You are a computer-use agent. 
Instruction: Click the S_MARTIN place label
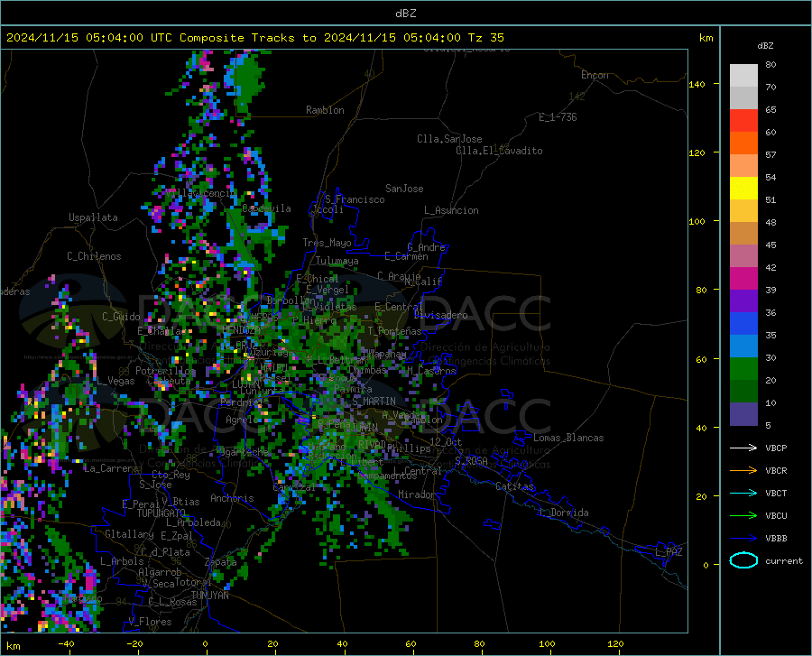pos(374,402)
